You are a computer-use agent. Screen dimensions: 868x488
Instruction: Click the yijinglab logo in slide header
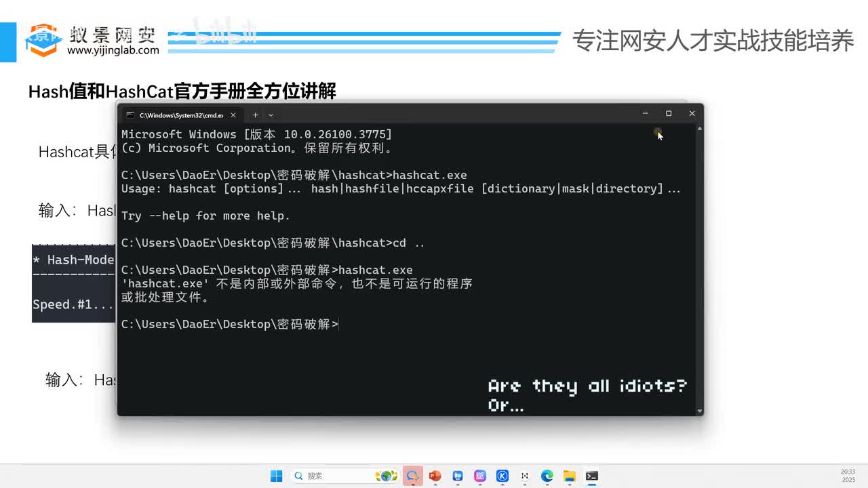tap(92, 41)
